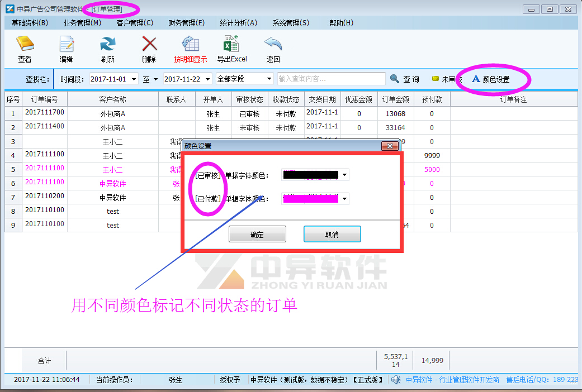Click the 订单编号 column header
The width and height of the screenshot is (582, 392).
click(45, 99)
